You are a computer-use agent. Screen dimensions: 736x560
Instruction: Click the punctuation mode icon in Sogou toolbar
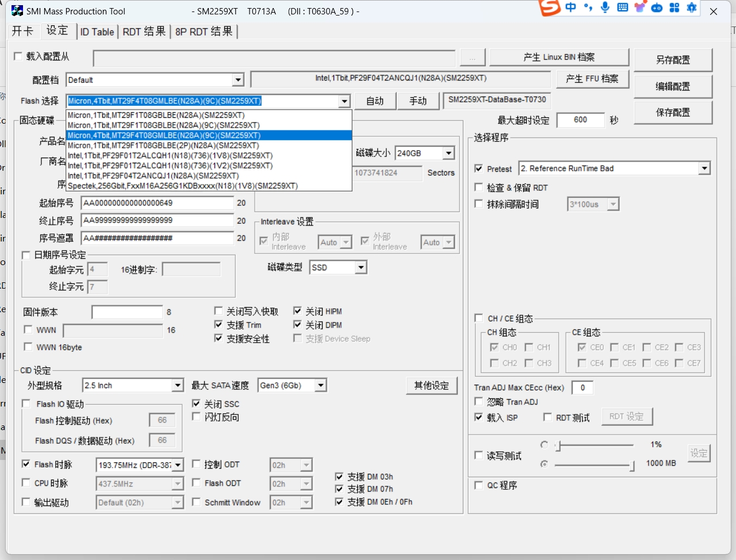point(588,7)
